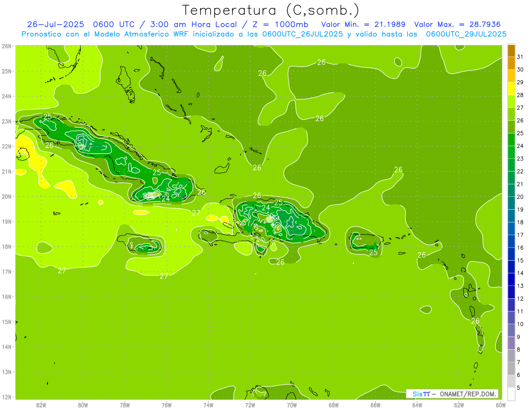532x411 pixels.
Task: Click the color scale label "21"
Action: coord(520,184)
